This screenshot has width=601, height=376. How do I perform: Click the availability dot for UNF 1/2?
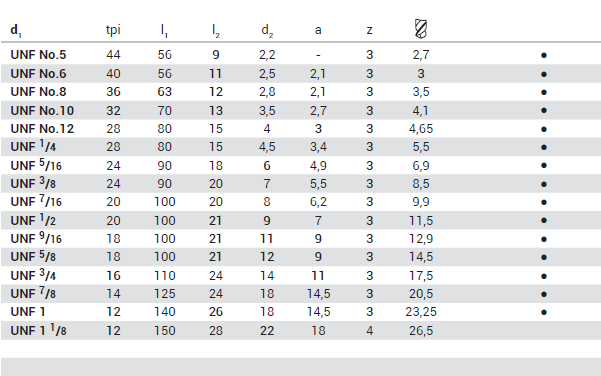(x=544, y=220)
